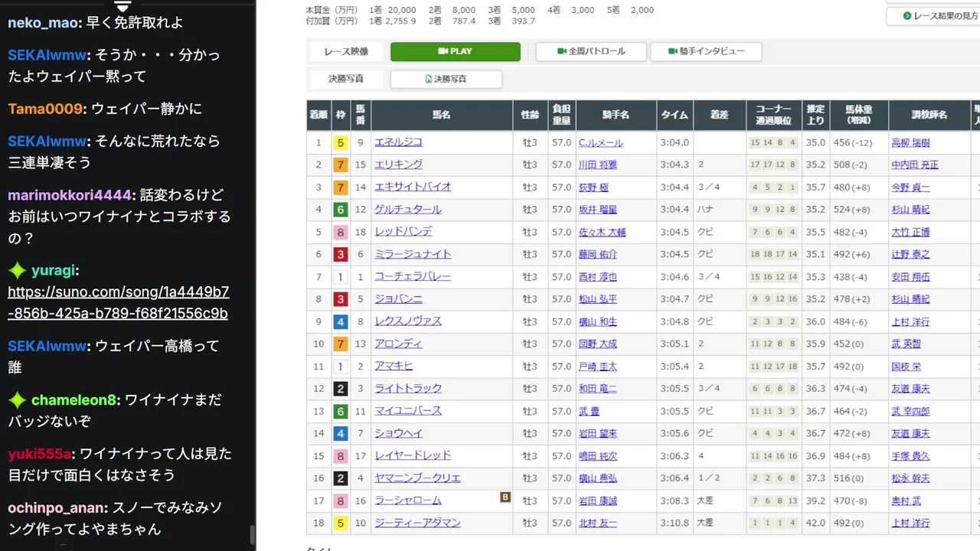
Task: Open horse ジーティーアダマン's page
Action: (417, 523)
